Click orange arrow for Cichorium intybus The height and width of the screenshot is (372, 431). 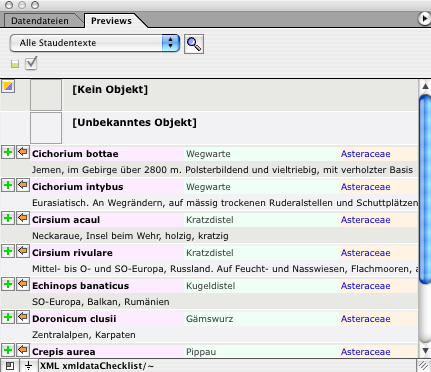(x=22, y=185)
